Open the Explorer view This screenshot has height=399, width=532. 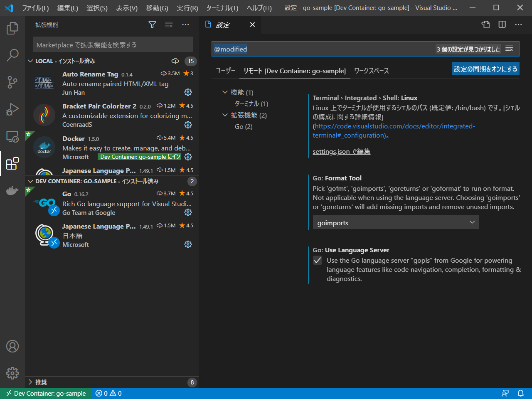tap(12, 28)
